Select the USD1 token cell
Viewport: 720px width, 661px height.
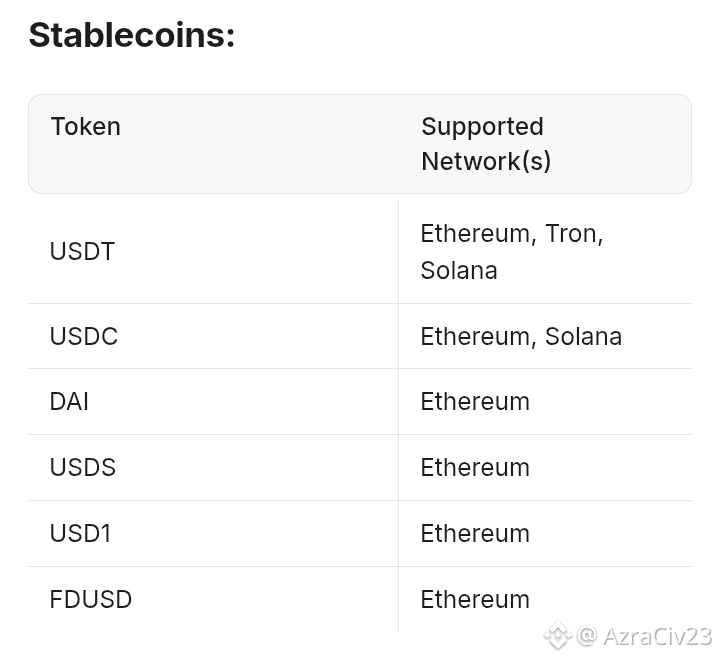click(x=80, y=534)
